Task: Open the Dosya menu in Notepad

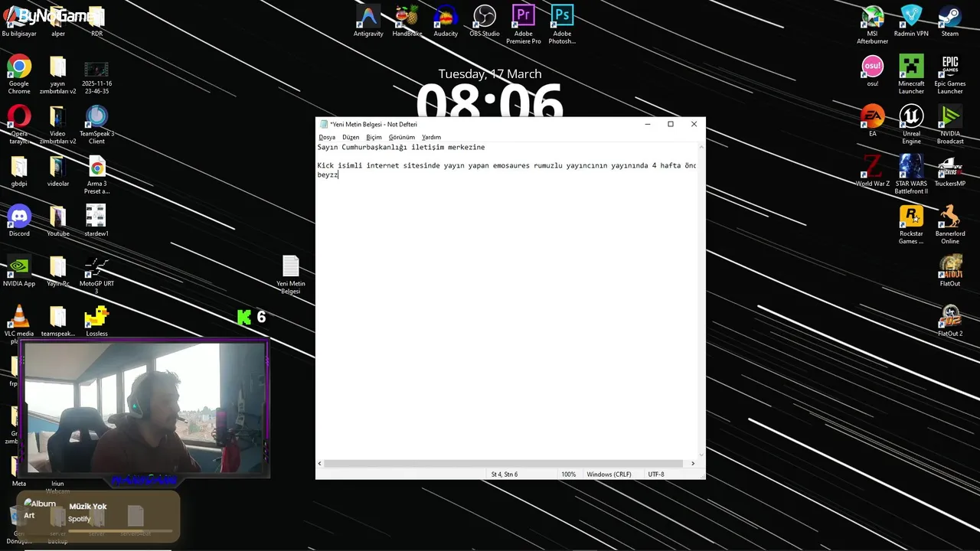Action: point(327,137)
